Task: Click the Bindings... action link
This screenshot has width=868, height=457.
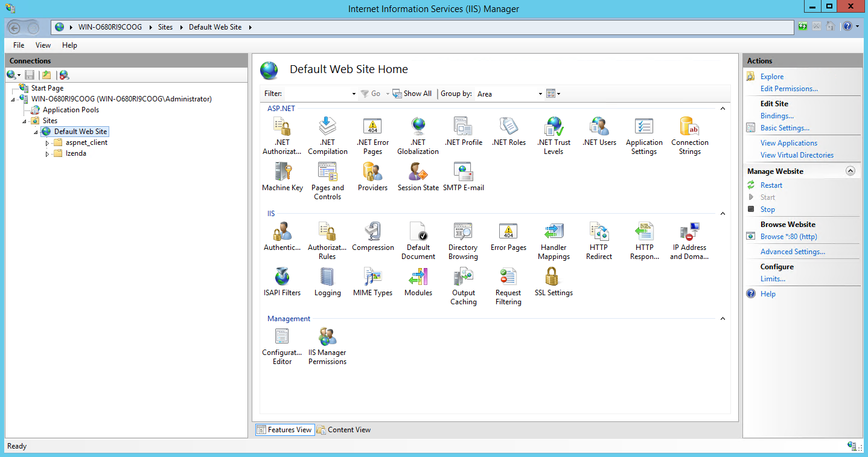Action: point(777,116)
